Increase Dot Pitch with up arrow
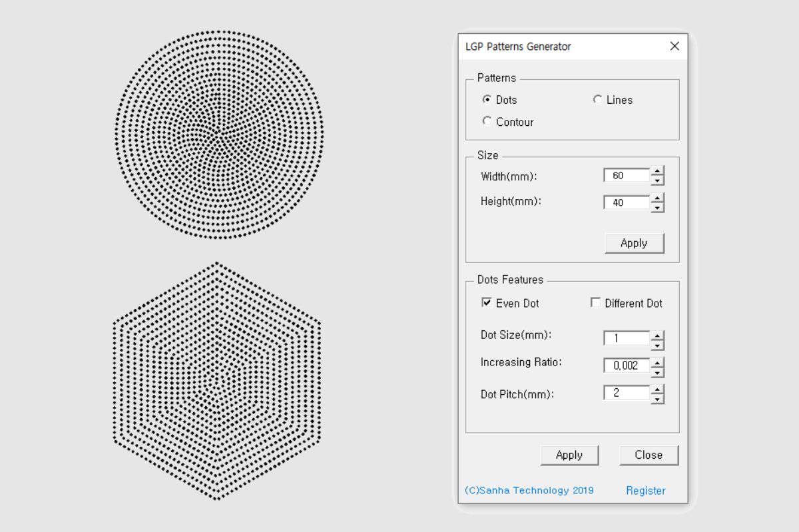The height and width of the screenshot is (532, 799). [657, 390]
